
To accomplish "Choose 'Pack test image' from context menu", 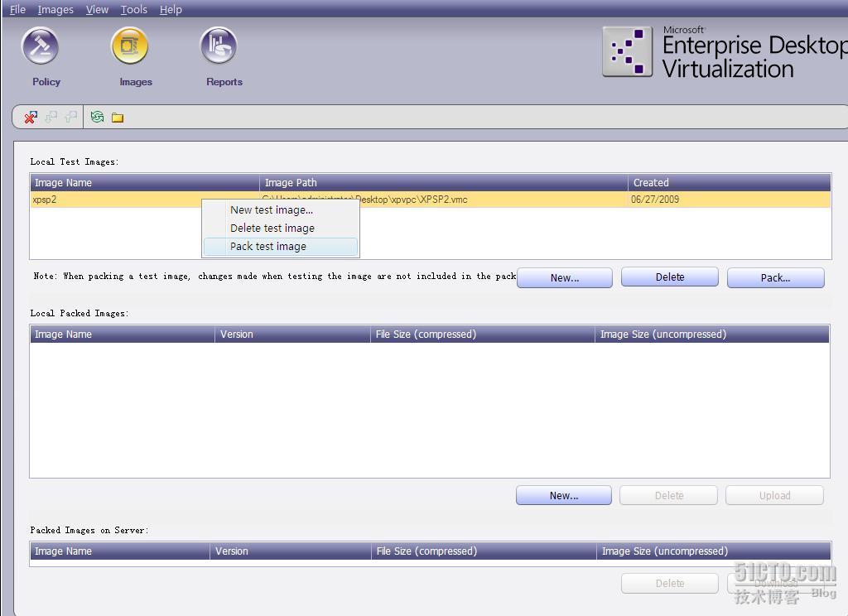I will click(280, 247).
